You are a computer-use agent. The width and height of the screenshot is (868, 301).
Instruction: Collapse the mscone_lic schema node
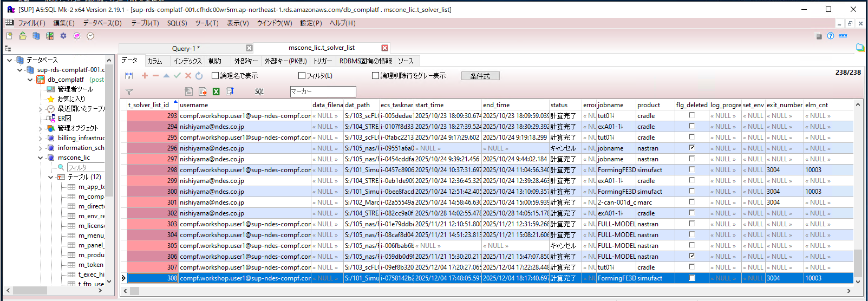(x=41, y=158)
